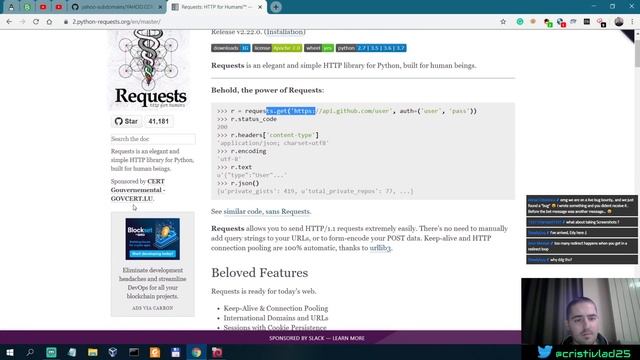Open the beige round extension icon
The width and height of the screenshot is (640, 360).
533,22
